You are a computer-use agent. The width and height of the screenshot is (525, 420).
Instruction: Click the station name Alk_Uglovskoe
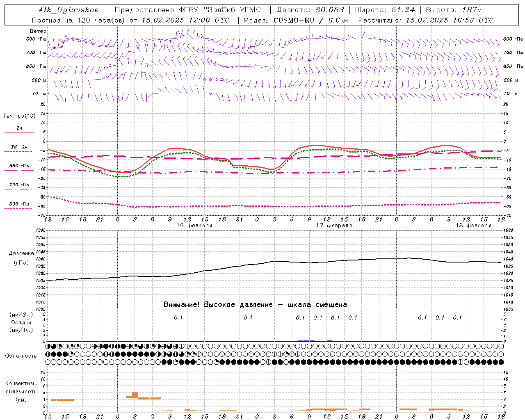(68, 10)
